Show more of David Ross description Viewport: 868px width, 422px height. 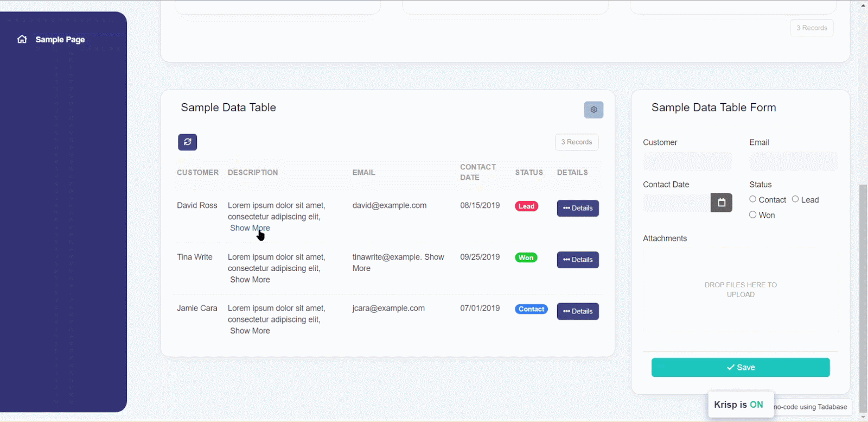(250, 228)
